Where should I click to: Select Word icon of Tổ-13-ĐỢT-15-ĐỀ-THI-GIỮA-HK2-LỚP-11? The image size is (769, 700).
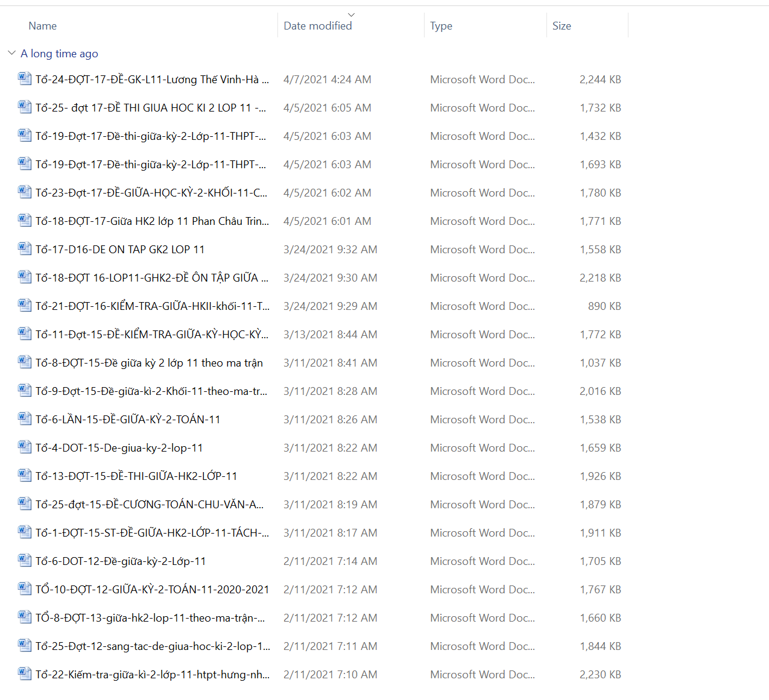click(x=25, y=476)
